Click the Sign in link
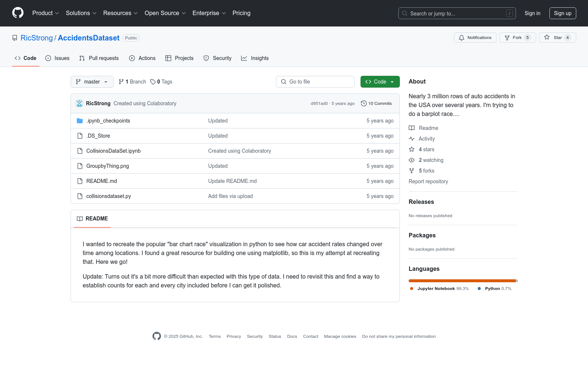 point(533,13)
